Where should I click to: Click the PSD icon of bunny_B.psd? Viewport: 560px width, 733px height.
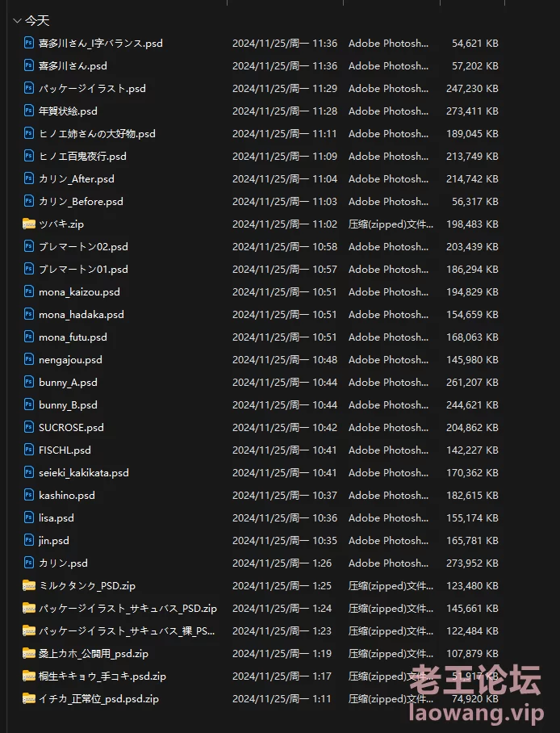(29, 404)
